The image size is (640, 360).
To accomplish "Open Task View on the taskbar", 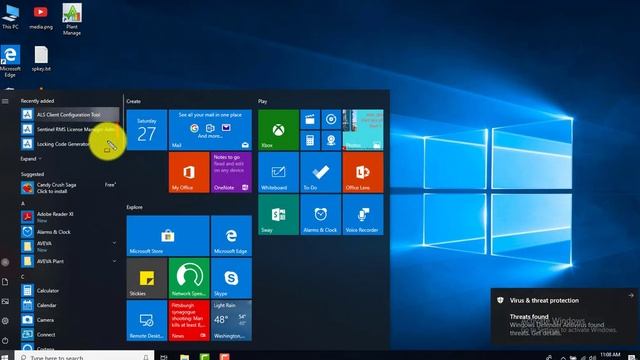I will [164, 357].
